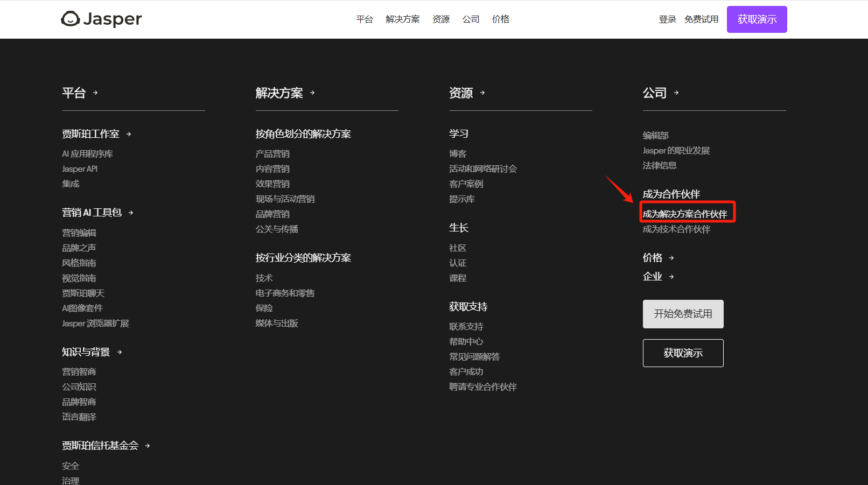Viewport: 868px width, 485px height.
Task: Open the 平台 menu in top navigation
Action: point(365,19)
